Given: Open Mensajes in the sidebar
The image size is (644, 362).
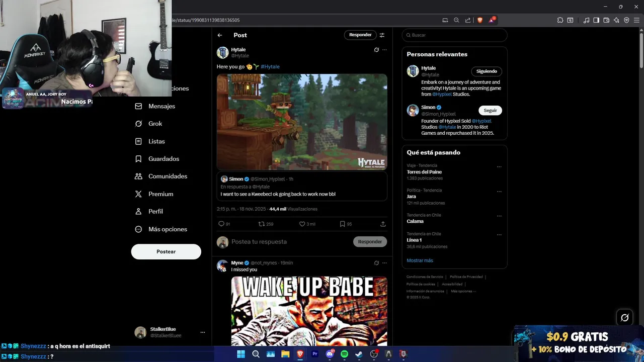Looking at the screenshot, I should click(155, 106).
